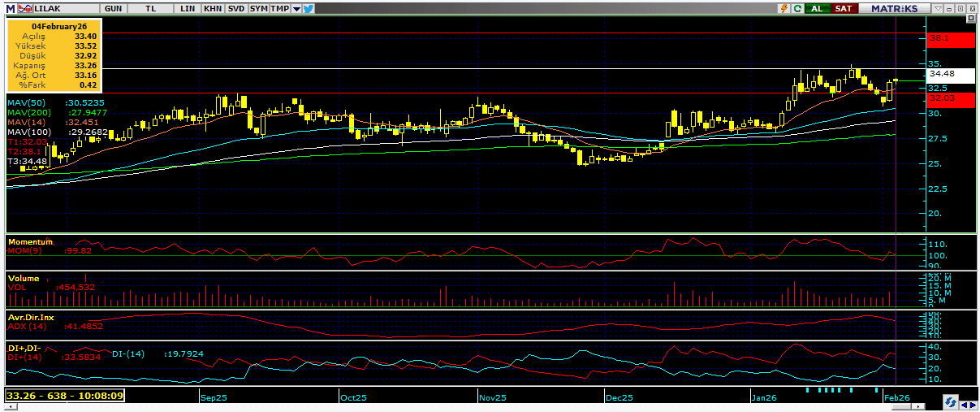Click the green refresh icon near AL

click(x=798, y=8)
